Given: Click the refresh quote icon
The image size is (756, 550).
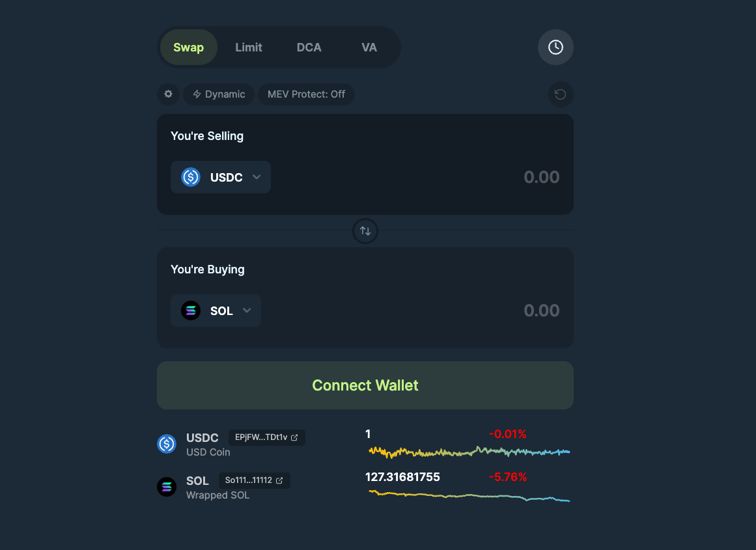Looking at the screenshot, I should tap(560, 94).
